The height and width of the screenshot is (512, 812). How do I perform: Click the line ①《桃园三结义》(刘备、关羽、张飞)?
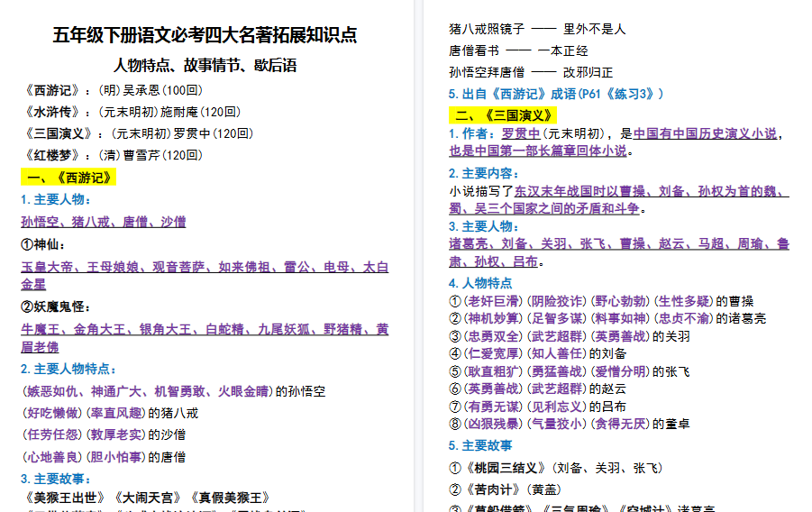[x=556, y=469]
